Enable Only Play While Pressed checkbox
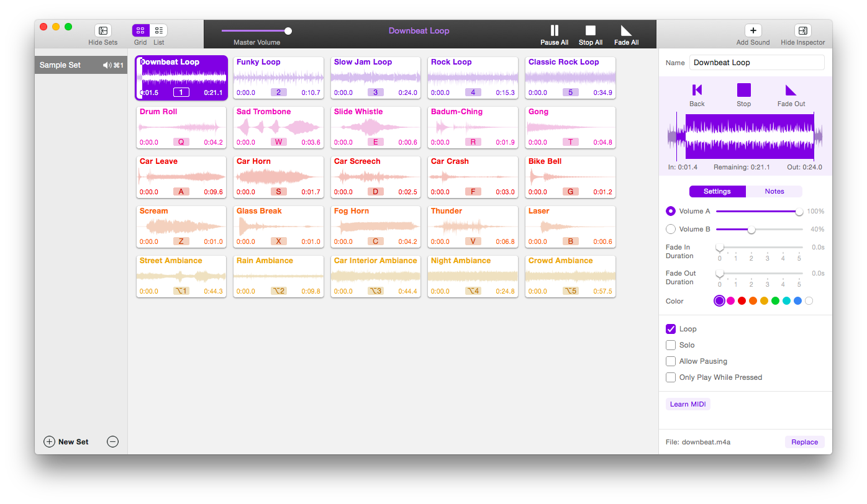Viewport: 867px width, 504px height. click(x=671, y=377)
